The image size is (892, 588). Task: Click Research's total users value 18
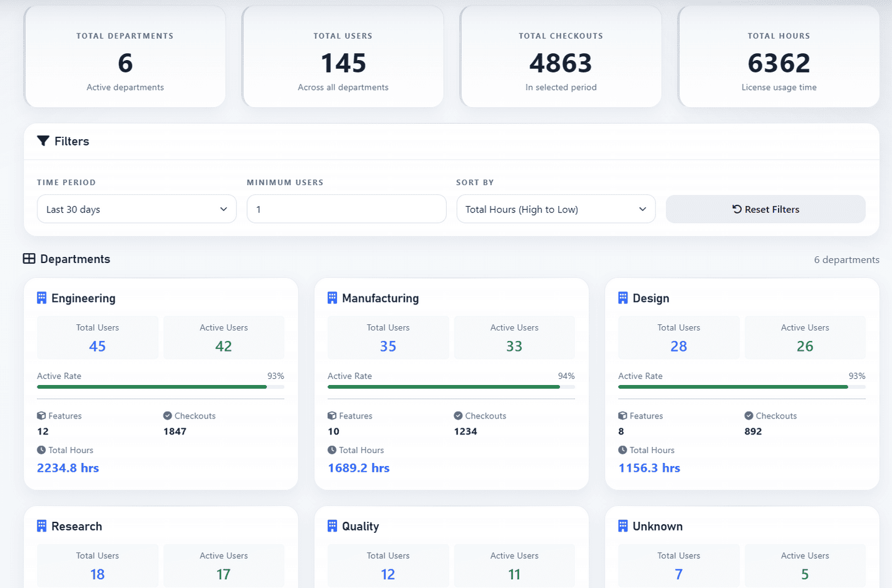click(97, 574)
